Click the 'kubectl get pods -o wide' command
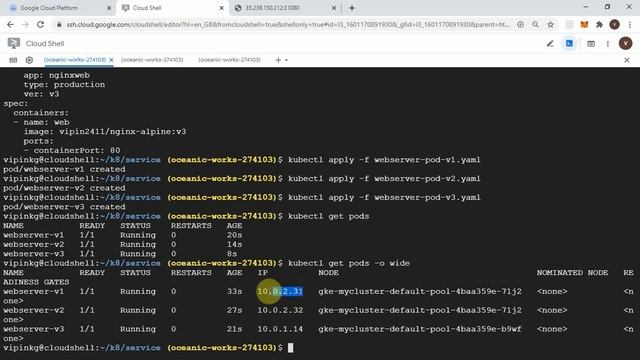The image size is (640, 360). pos(349,263)
